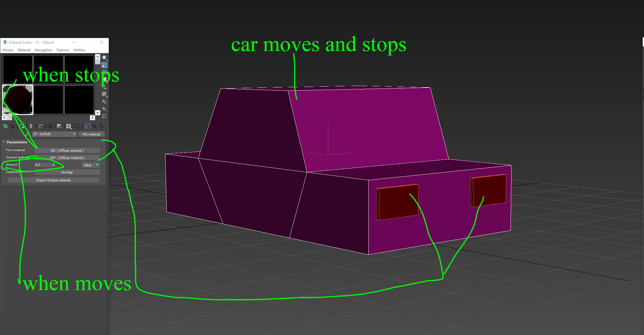
Task: Click the Material ID Channel icon
Action: coord(69,126)
